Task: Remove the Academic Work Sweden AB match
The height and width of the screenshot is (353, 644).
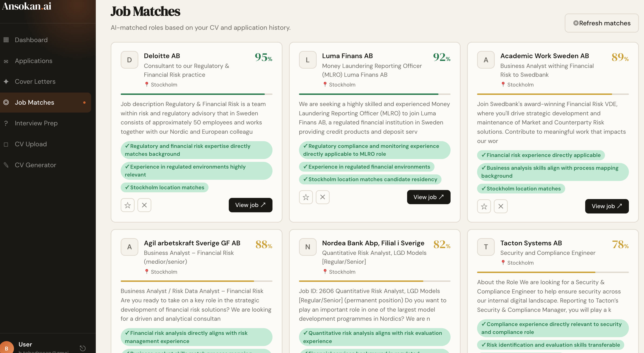Action: pyautogui.click(x=501, y=206)
